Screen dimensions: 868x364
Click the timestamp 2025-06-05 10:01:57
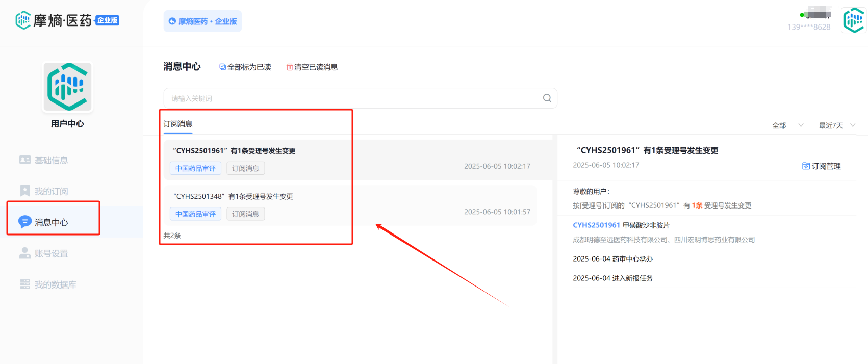point(497,212)
